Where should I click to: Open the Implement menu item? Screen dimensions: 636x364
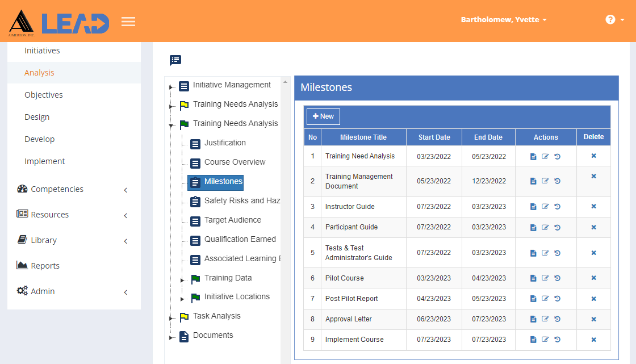pyautogui.click(x=45, y=161)
